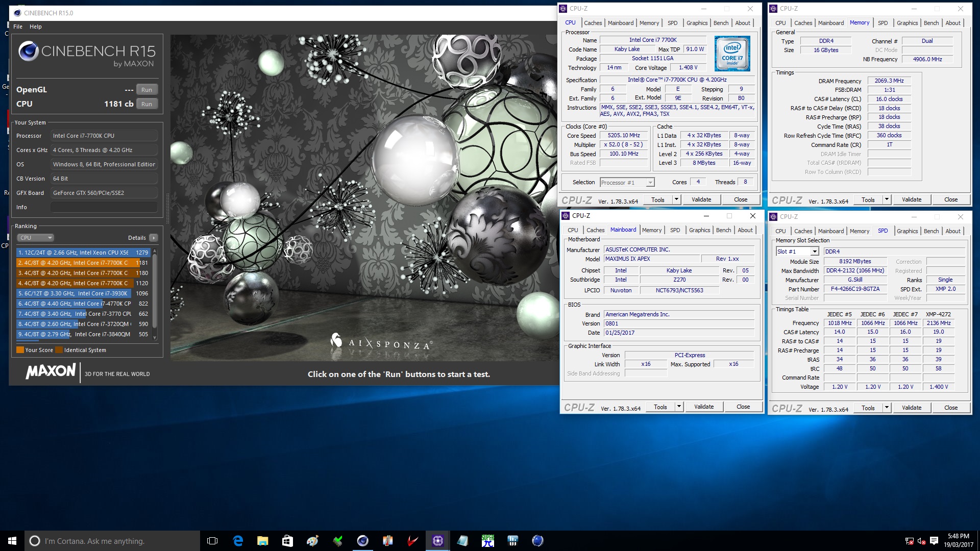Viewport: 980px width, 551px height.
Task: Click CPU-Z title icon in Memory window
Action: point(773,9)
